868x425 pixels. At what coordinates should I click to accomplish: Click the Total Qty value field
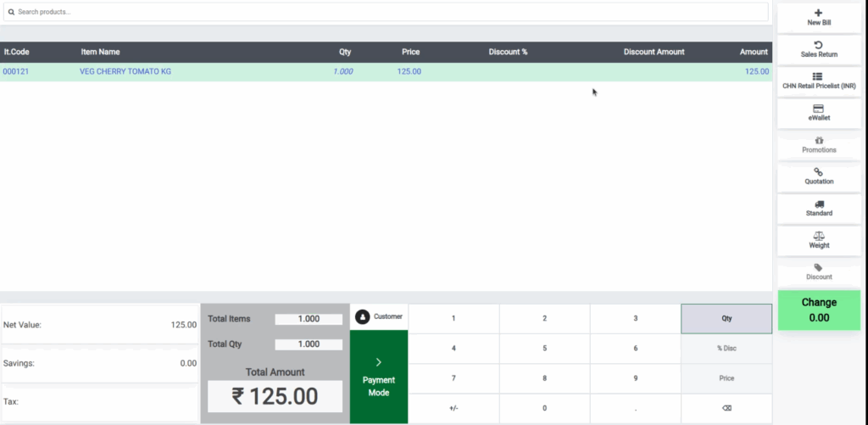click(x=309, y=344)
